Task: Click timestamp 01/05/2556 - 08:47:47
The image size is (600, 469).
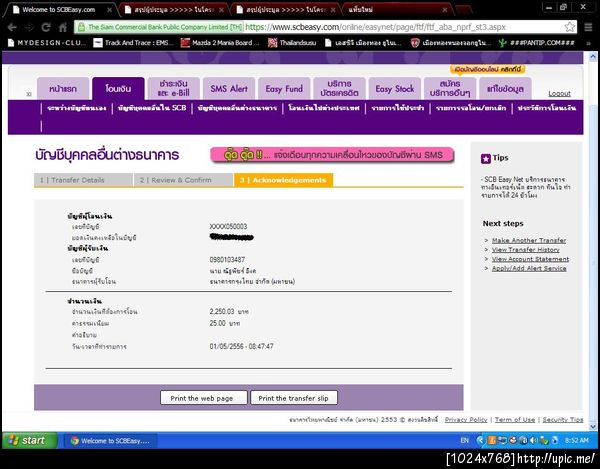Action: pyautogui.click(x=241, y=347)
